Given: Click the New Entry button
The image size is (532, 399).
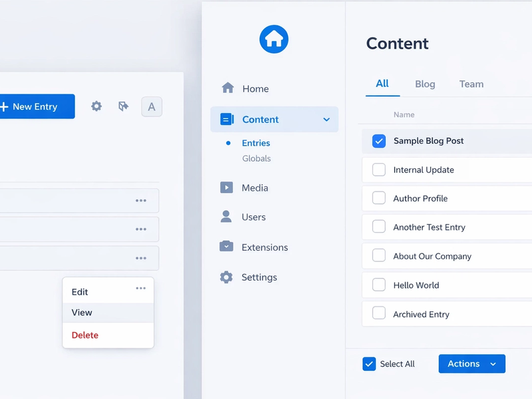Looking at the screenshot, I should tap(37, 106).
